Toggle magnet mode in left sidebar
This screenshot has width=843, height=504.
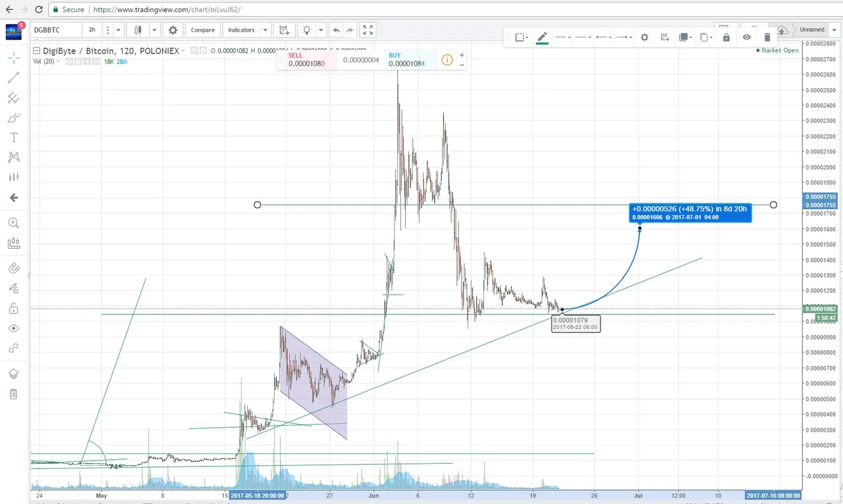(13, 268)
